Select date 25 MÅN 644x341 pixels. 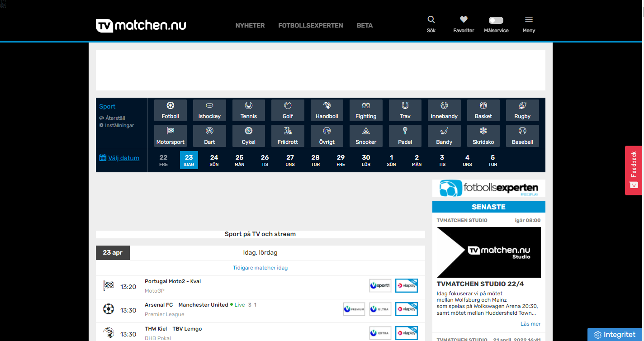click(240, 160)
